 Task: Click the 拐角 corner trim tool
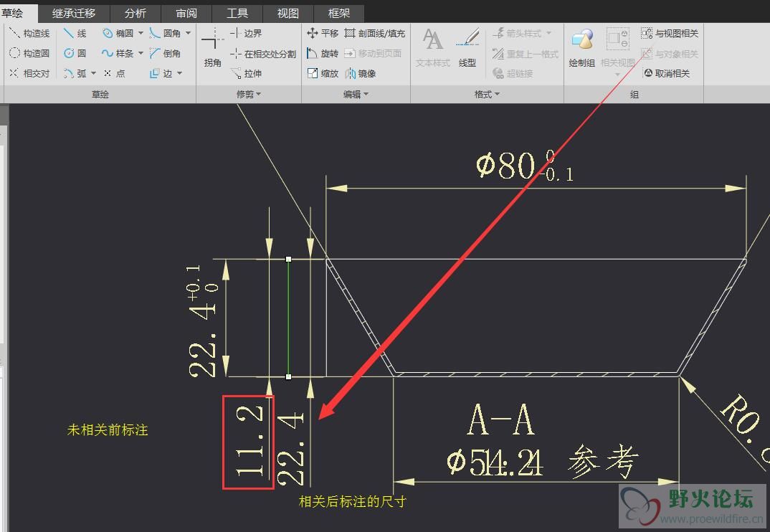(x=213, y=47)
